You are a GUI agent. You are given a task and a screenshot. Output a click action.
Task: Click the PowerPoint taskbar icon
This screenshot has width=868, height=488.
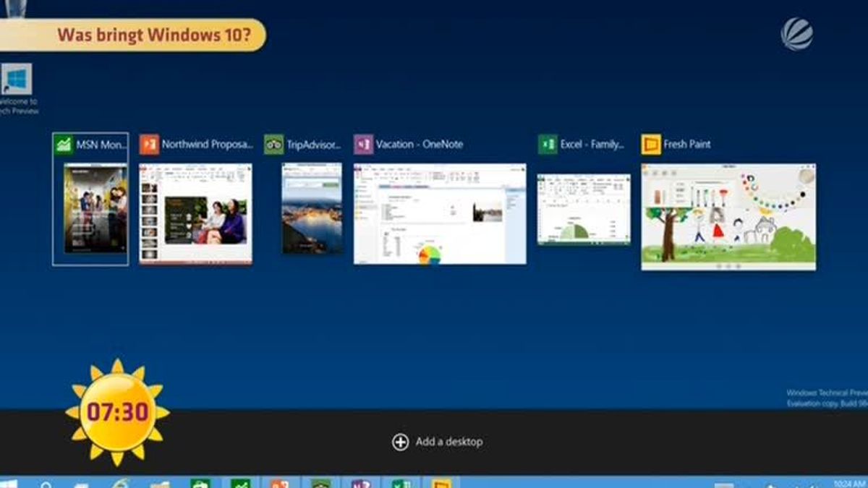[280, 484]
